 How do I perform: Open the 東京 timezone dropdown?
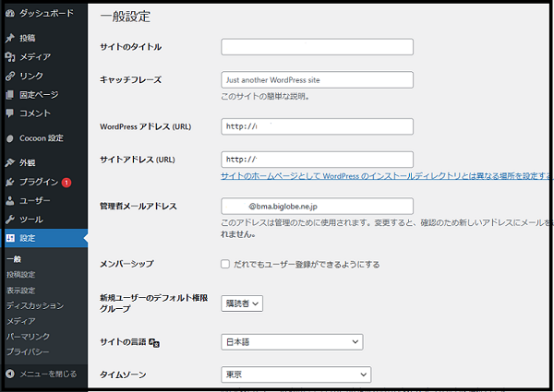(296, 374)
